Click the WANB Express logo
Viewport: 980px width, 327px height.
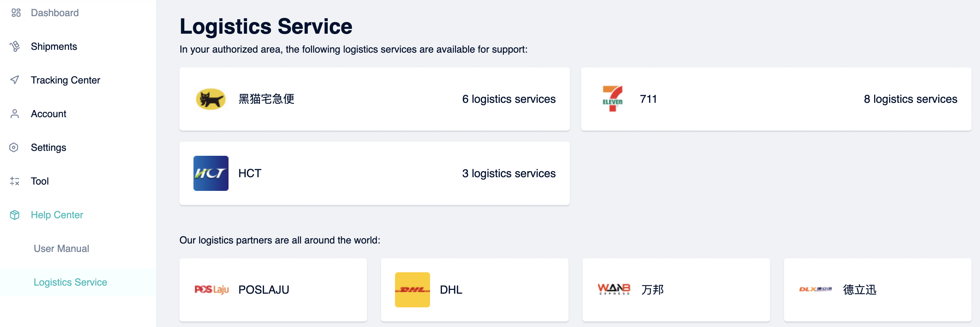614,289
